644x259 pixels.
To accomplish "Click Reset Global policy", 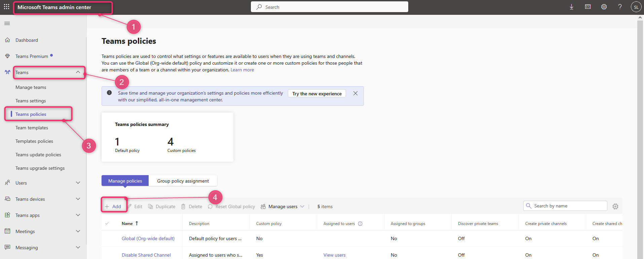I will coord(231,206).
